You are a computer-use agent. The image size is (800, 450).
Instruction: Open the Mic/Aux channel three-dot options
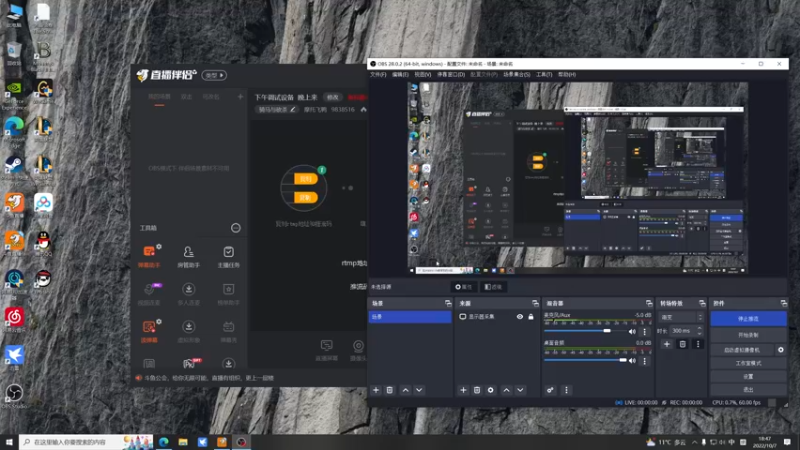click(x=644, y=332)
